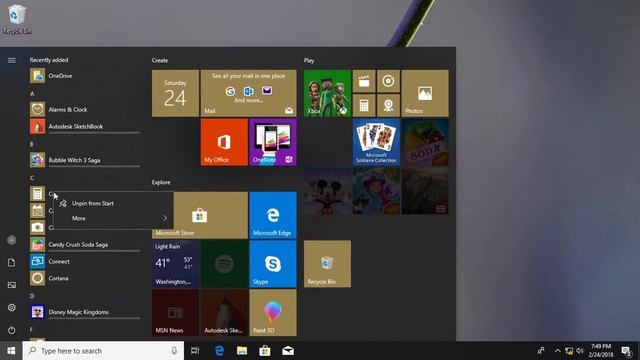Click the Power button in Start sidebar
The height and width of the screenshot is (360, 640).
click(11, 330)
